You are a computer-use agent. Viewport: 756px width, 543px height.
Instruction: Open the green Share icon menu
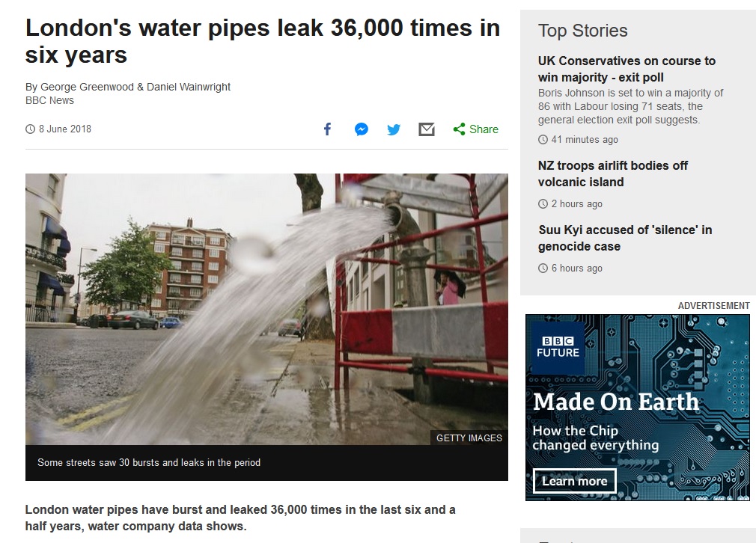click(x=460, y=129)
